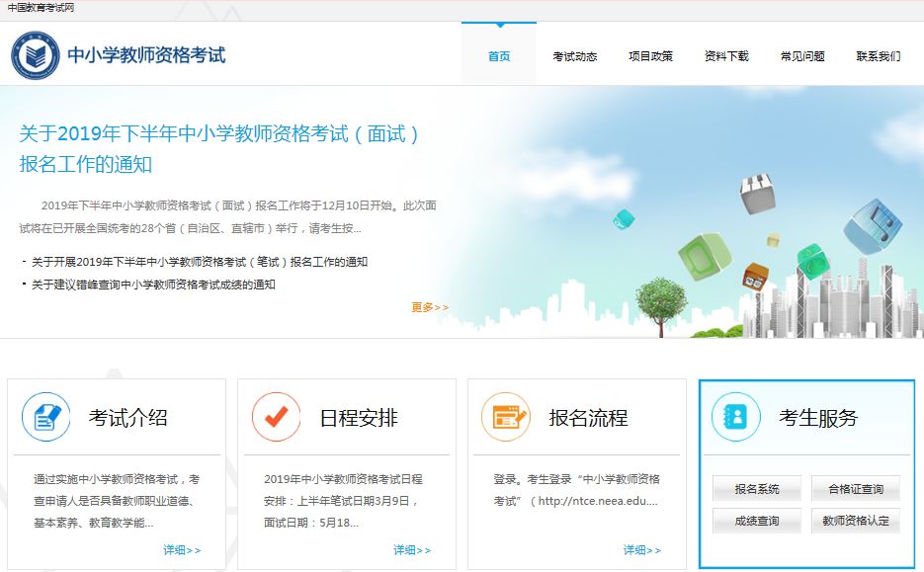Click the 中国教育考试网 text at top
The height and width of the screenshot is (572, 924).
click(x=41, y=8)
